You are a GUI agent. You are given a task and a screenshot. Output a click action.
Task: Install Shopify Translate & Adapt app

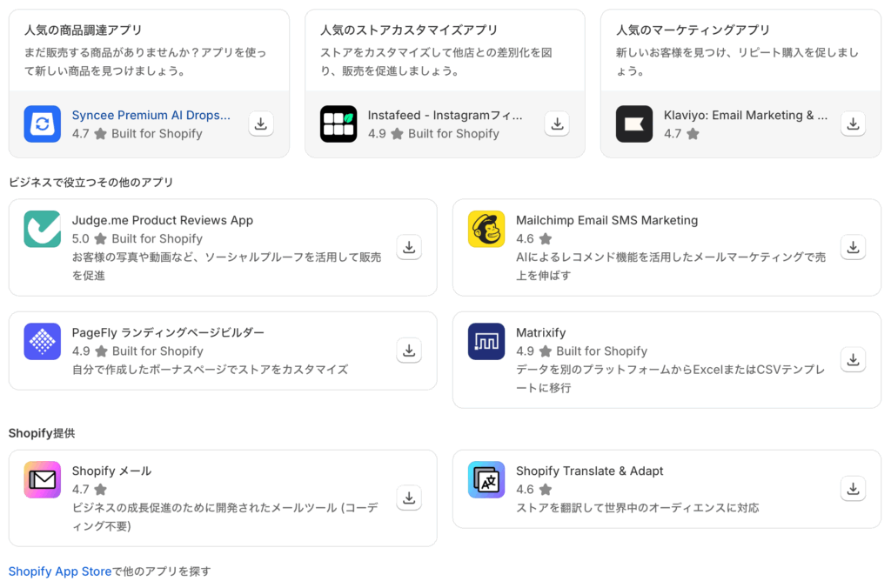tap(853, 488)
